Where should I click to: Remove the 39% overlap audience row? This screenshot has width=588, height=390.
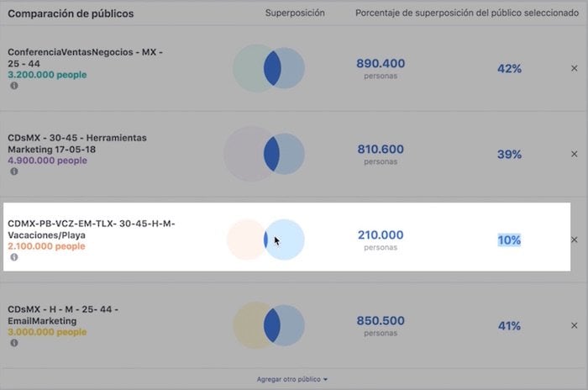coord(575,154)
